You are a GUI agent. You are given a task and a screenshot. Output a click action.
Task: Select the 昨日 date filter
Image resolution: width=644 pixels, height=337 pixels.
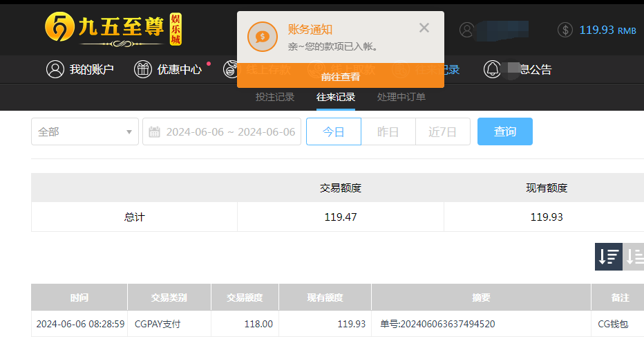(x=388, y=131)
